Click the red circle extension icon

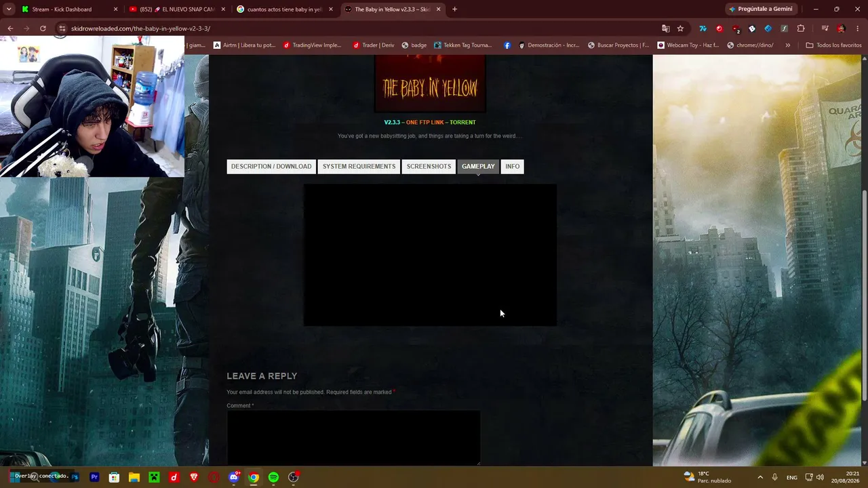pyautogui.click(x=719, y=28)
